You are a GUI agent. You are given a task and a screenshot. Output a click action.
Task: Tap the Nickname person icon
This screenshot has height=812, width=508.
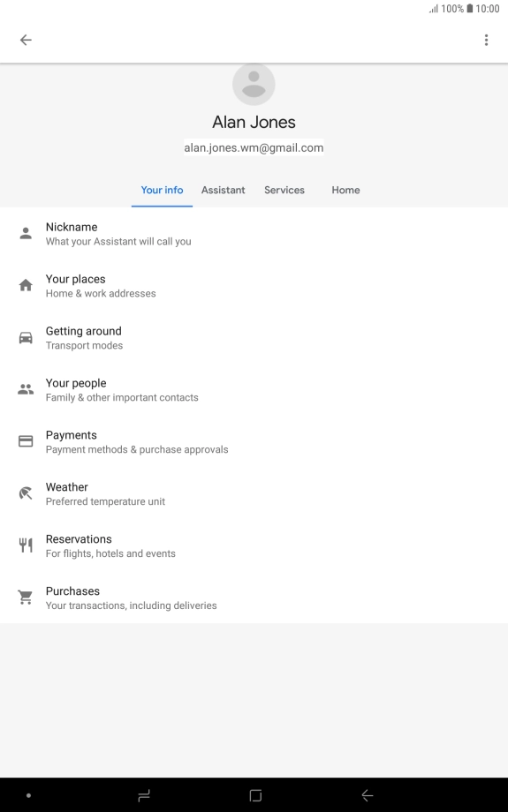[x=26, y=233]
